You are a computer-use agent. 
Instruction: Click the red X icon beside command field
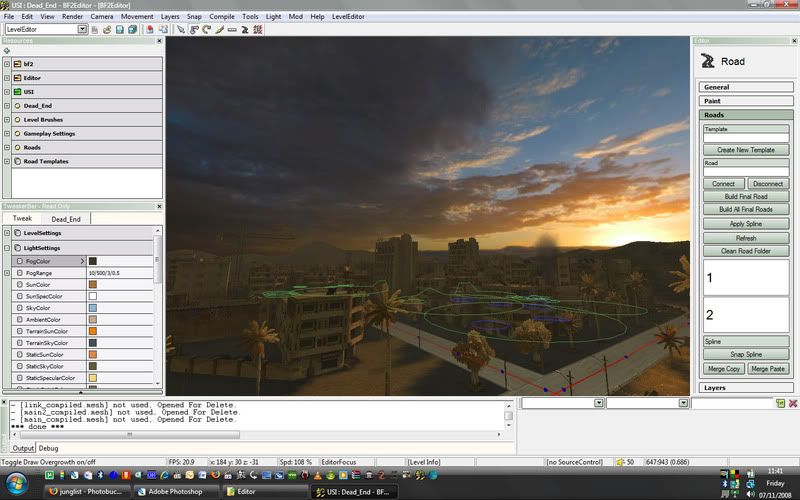click(x=793, y=403)
